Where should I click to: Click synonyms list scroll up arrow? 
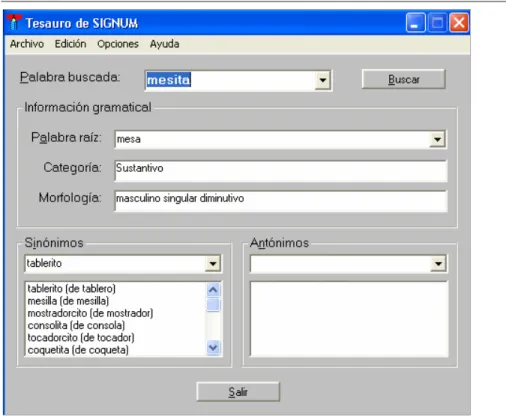213,290
